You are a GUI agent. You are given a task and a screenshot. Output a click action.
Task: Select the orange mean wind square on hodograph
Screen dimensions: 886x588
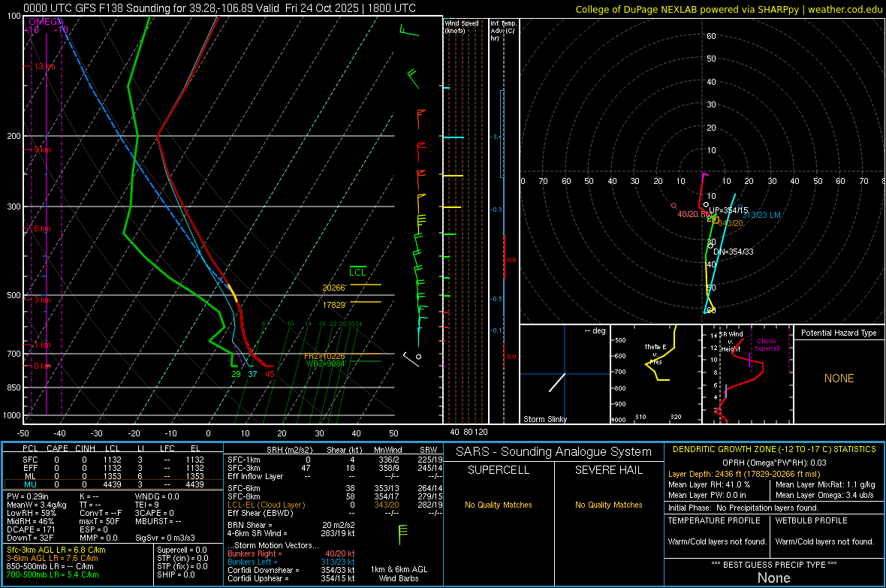(x=716, y=220)
